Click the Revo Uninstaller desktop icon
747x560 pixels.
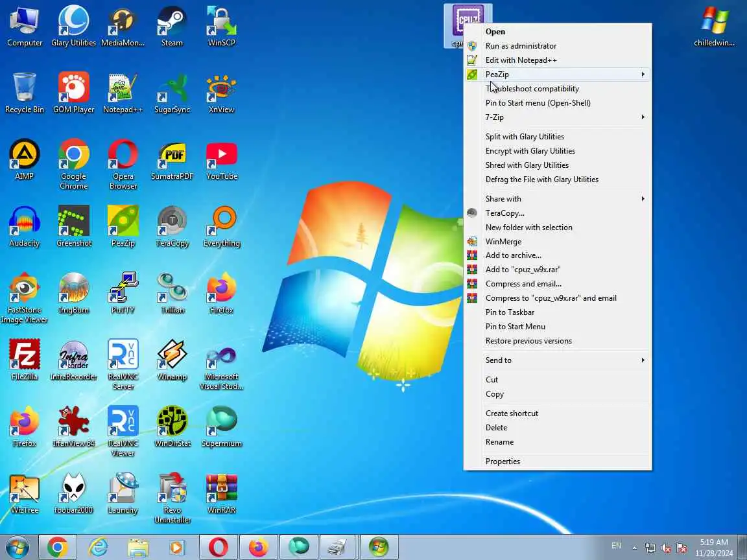click(x=172, y=498)
